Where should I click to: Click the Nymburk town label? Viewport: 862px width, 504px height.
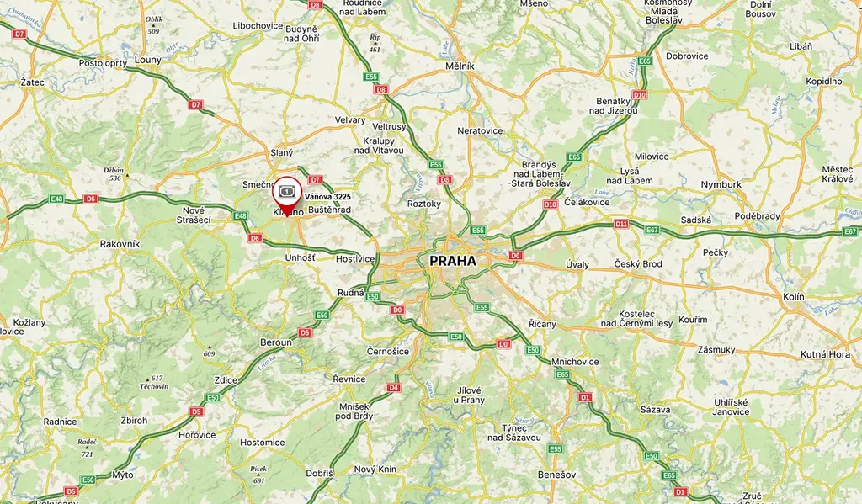coord(721,185)
